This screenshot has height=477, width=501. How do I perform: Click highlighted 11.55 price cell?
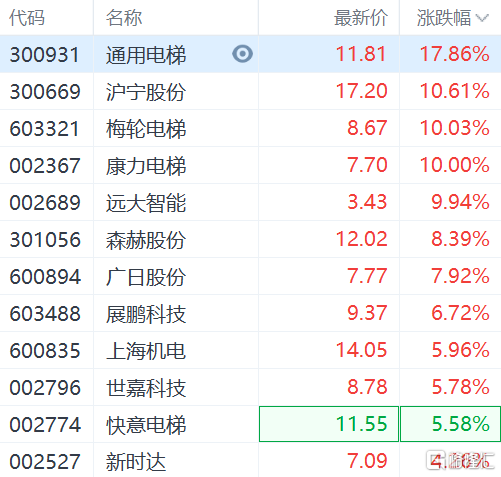click(x=329, y=424)
